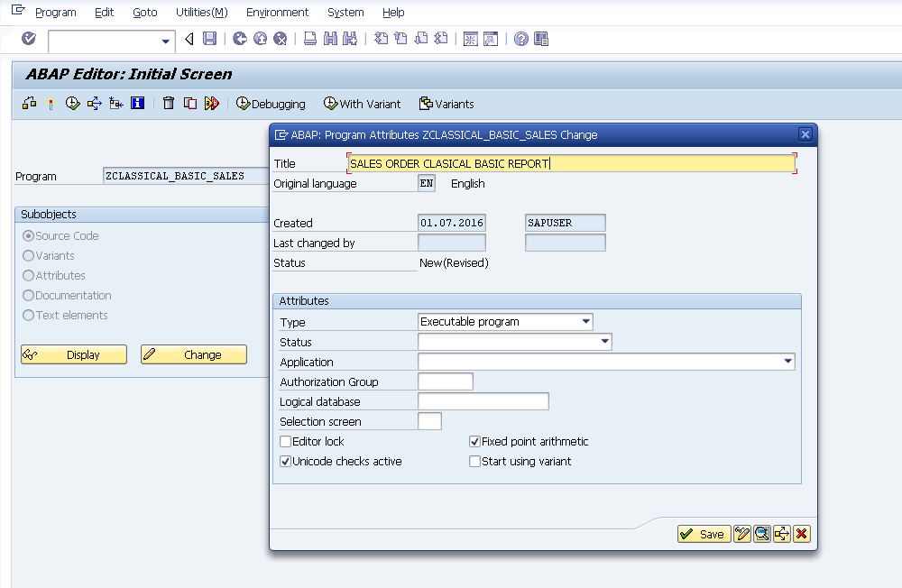Open the Environment menu in the menu bar
The height and width of the screenshot is (588, 902).
tap(277, 12)
